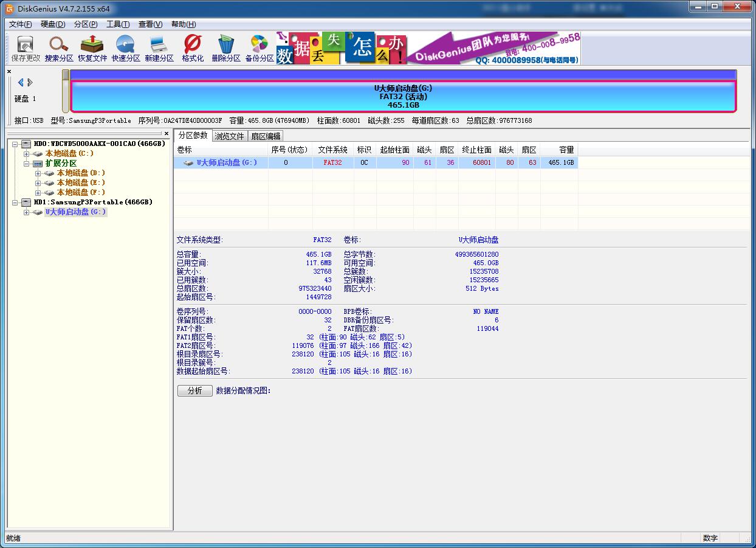Click the 就绪 status bar text
Viewport: 756px width, 548px height.
coord(13,538)
